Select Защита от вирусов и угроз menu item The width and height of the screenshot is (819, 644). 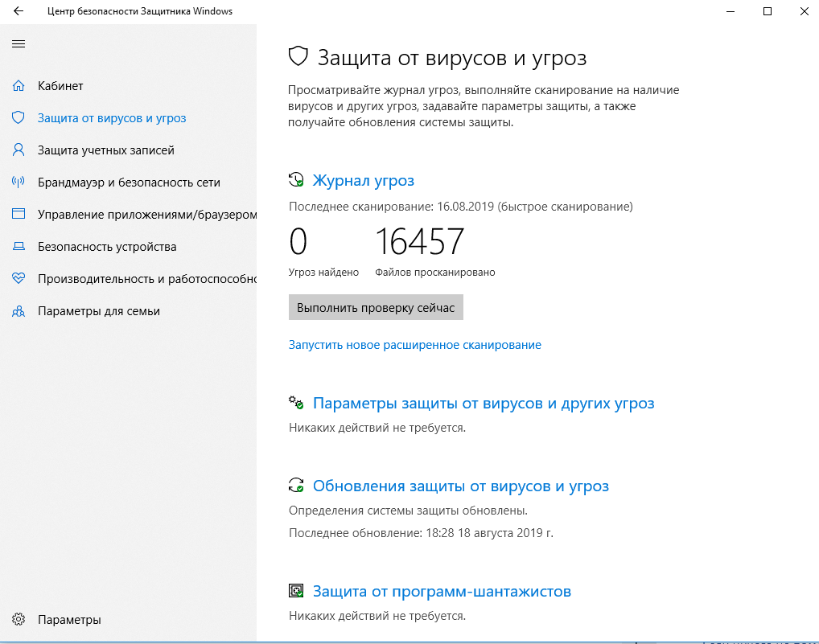(112, 118)
